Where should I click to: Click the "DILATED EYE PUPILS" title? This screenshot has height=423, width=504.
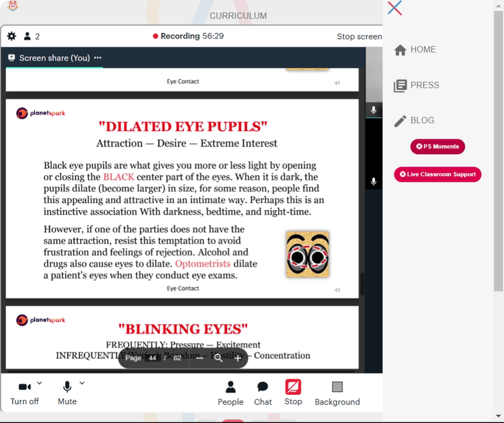tap(183, 126)
